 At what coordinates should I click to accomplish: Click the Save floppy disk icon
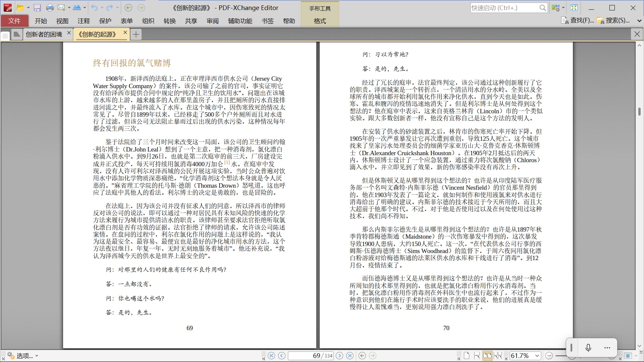pos(37,8)
